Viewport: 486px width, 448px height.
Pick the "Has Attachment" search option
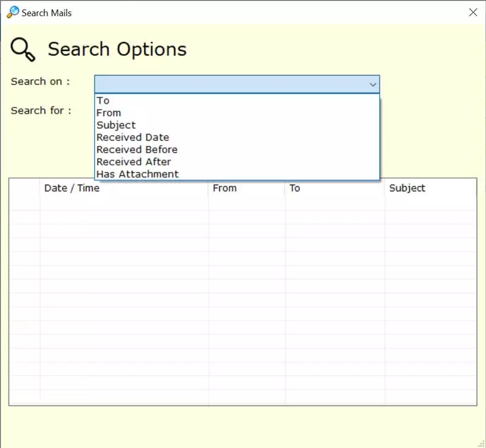click(x=137, y=174)
